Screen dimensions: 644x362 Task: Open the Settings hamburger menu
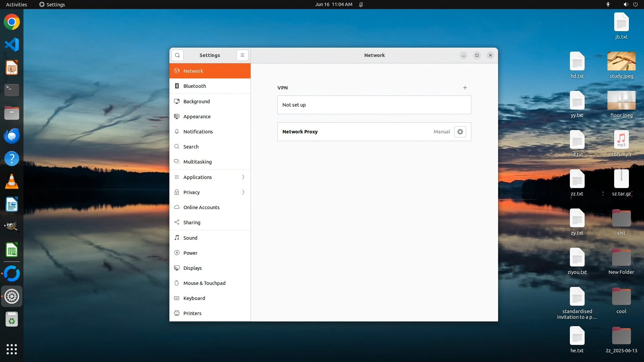point(243,55)
